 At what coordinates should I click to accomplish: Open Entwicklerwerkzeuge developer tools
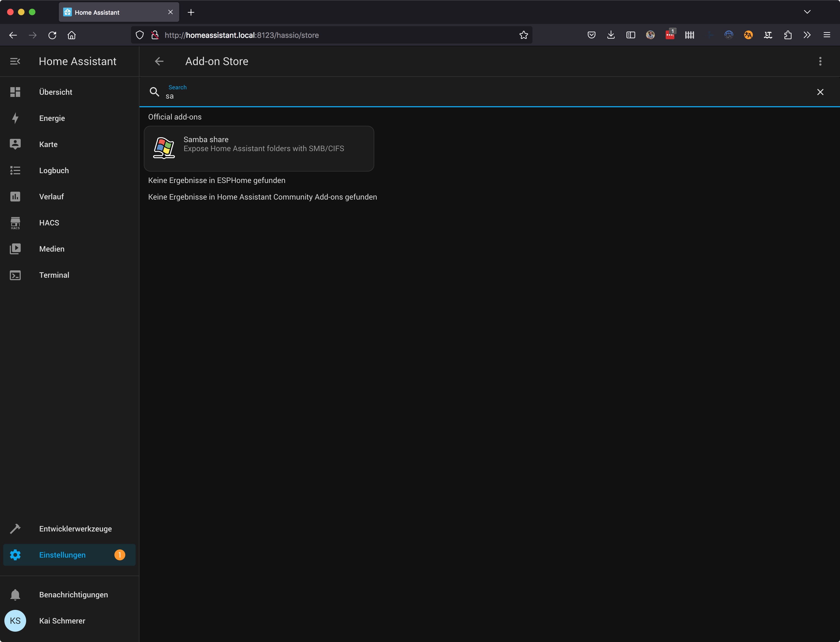pyautogui.click(x=75, y=529)
